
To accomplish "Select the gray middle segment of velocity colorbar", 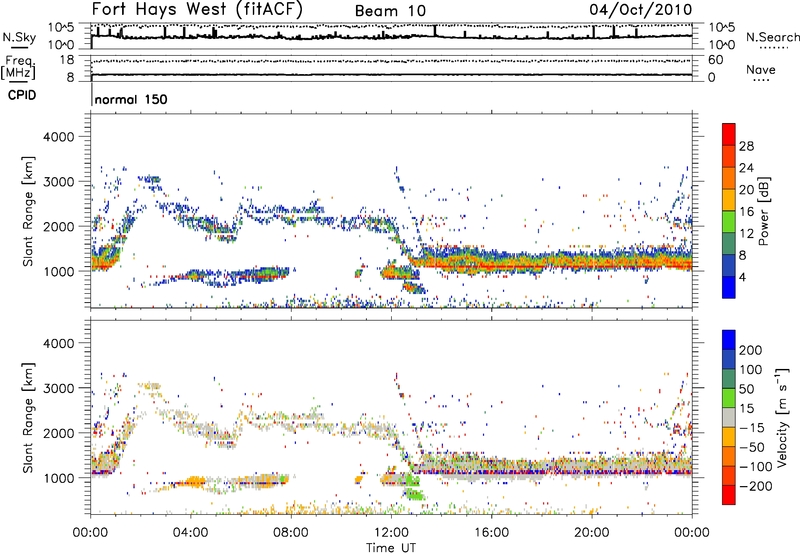I will (x=729, y=417).
